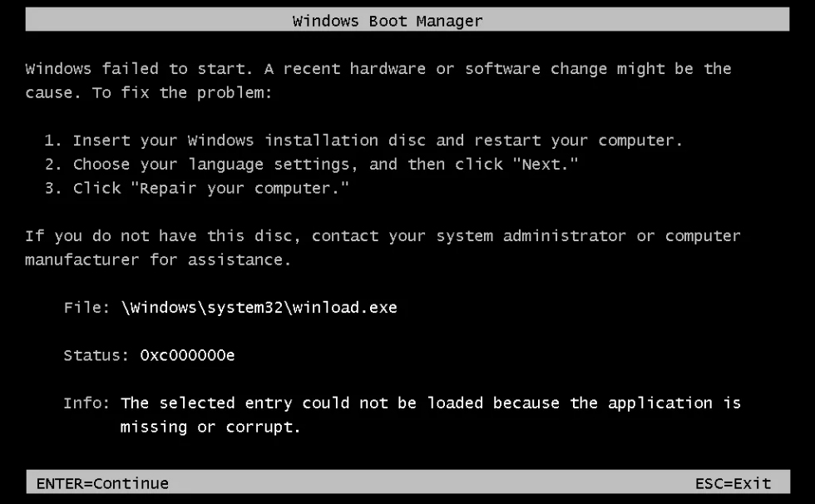Image resolution: width=815 pixels, height=504 pixels.
Task: Click the "To fix the problem:" text
Action: coord(182,92)
